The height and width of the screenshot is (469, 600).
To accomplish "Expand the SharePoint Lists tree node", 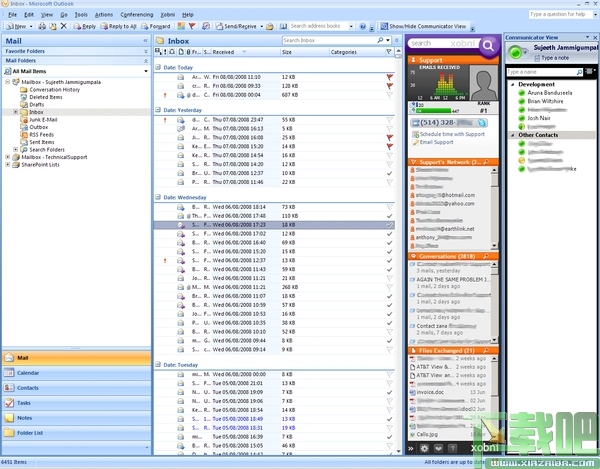I will (x=8, y=165).
